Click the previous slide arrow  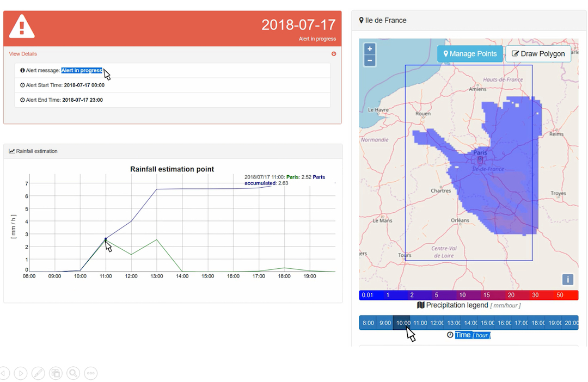coord(4,373)
